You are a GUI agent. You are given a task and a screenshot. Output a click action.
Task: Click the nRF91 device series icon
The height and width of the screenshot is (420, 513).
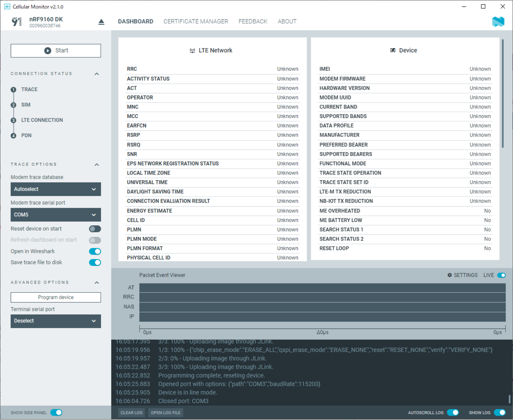coord(17,22)
